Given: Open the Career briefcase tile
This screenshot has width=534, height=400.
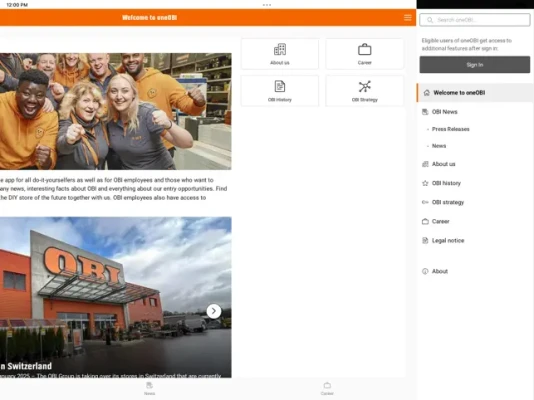Looking at the screenshot, I should coord(364,54).
